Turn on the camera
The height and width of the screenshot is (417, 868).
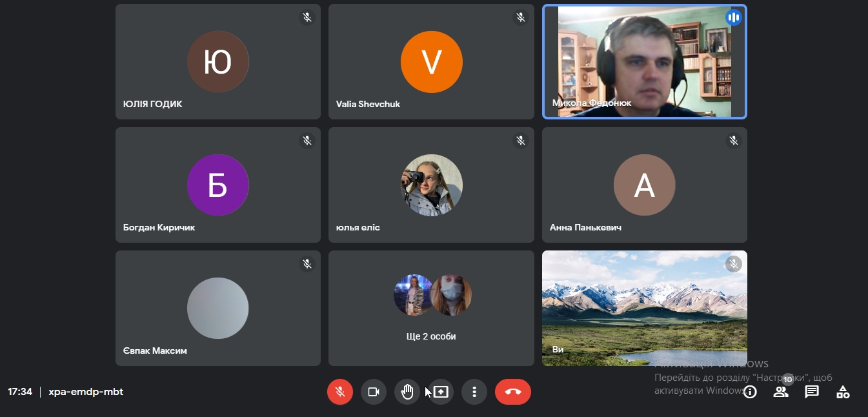click(374, 392)
